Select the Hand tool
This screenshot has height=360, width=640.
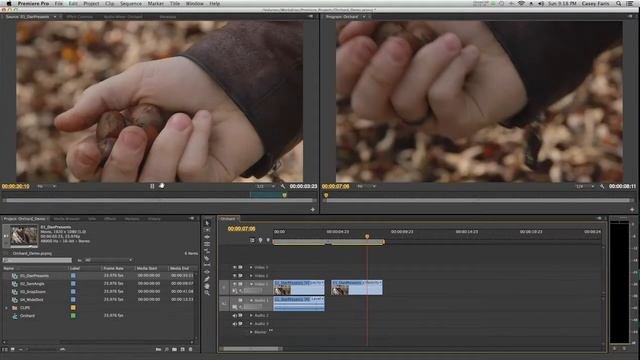(x=207, y=286)
